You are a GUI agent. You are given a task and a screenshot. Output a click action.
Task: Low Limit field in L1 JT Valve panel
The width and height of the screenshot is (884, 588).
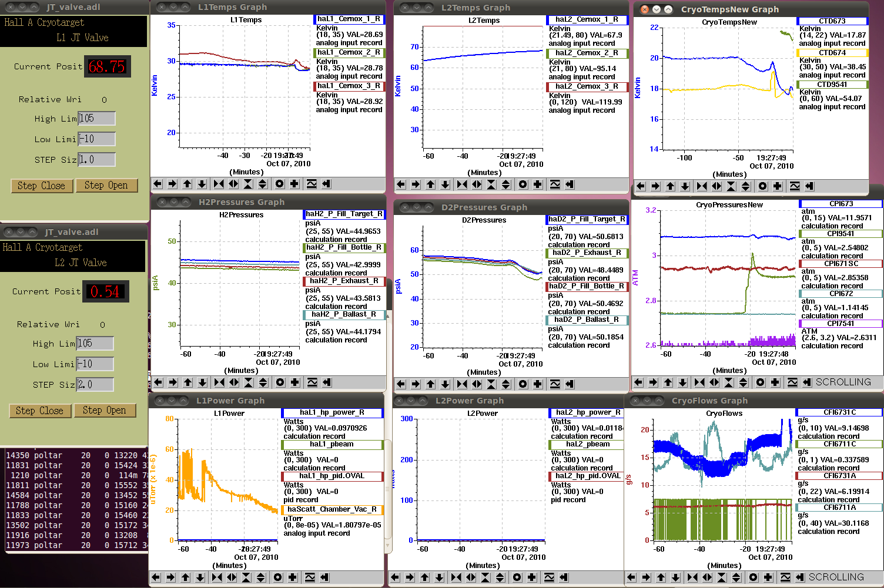coord(96,139)
